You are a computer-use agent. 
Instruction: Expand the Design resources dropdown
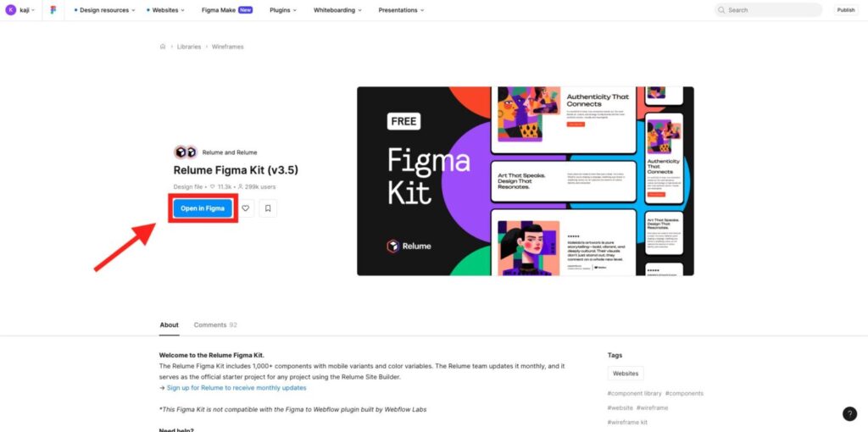coord(104,10)
